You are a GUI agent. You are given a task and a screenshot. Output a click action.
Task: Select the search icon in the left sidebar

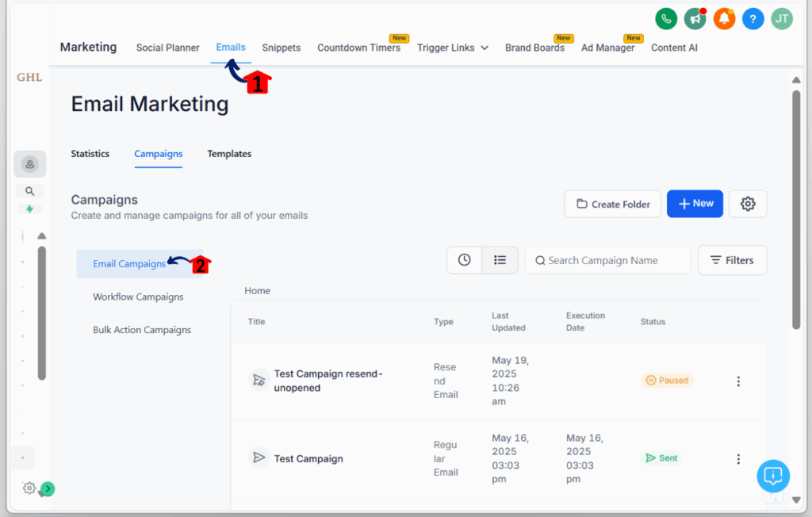(x=29, y=190)
